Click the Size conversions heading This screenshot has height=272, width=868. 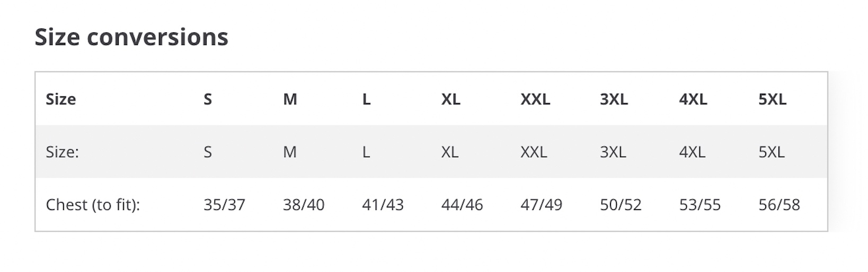pyautogui.click(x=131, y=37)
